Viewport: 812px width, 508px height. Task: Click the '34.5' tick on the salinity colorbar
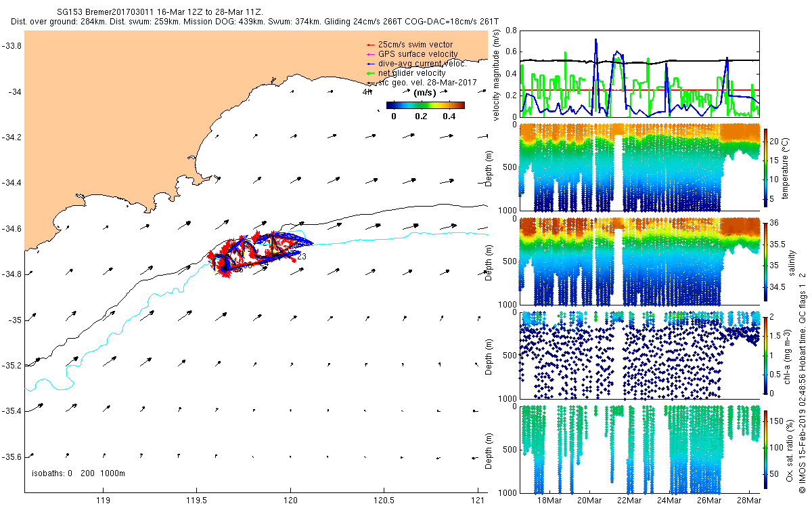[779, 287]
